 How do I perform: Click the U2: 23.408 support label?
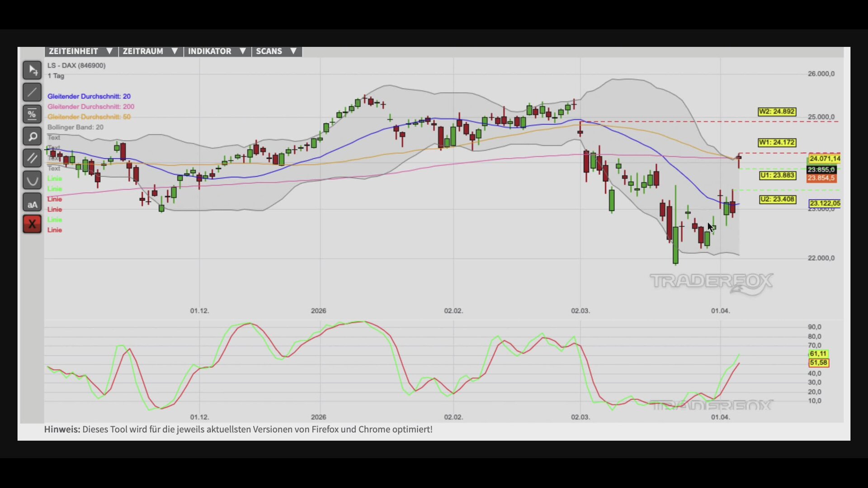point(777,199)
